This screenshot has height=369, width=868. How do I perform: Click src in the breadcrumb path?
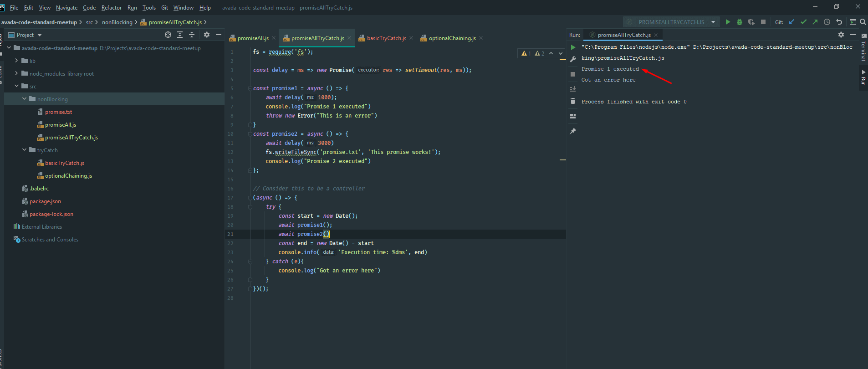(89, 22)
